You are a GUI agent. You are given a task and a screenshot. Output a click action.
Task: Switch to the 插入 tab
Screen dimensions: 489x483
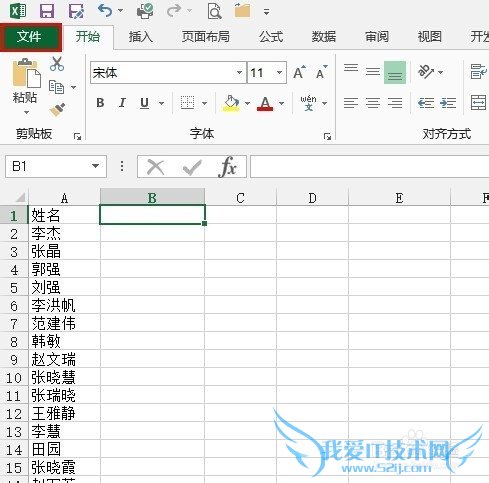(x=141, y=37)
